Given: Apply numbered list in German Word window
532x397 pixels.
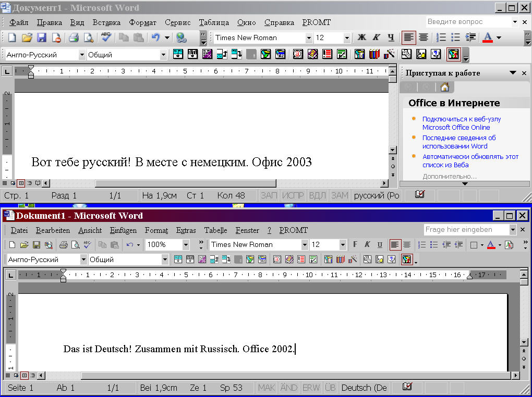Looking at the screenshot, I should pyautogui.click(x=422, y=245).
